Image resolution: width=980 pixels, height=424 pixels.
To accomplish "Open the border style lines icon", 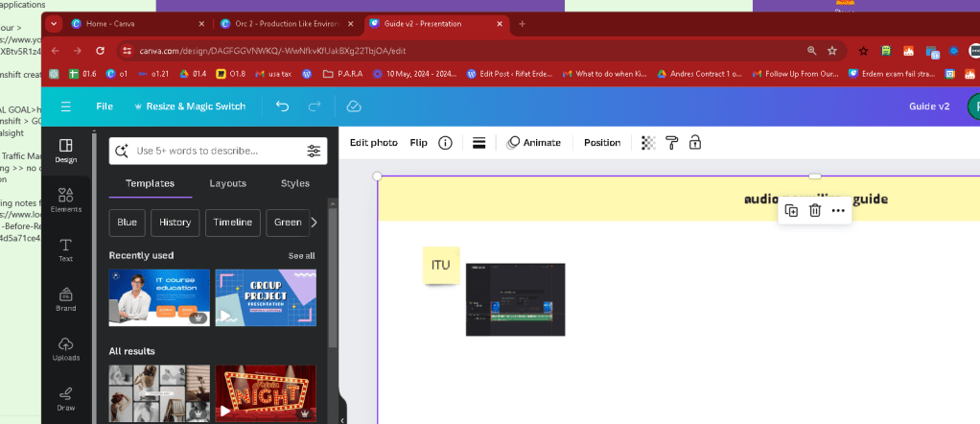I will coord(479,143).
